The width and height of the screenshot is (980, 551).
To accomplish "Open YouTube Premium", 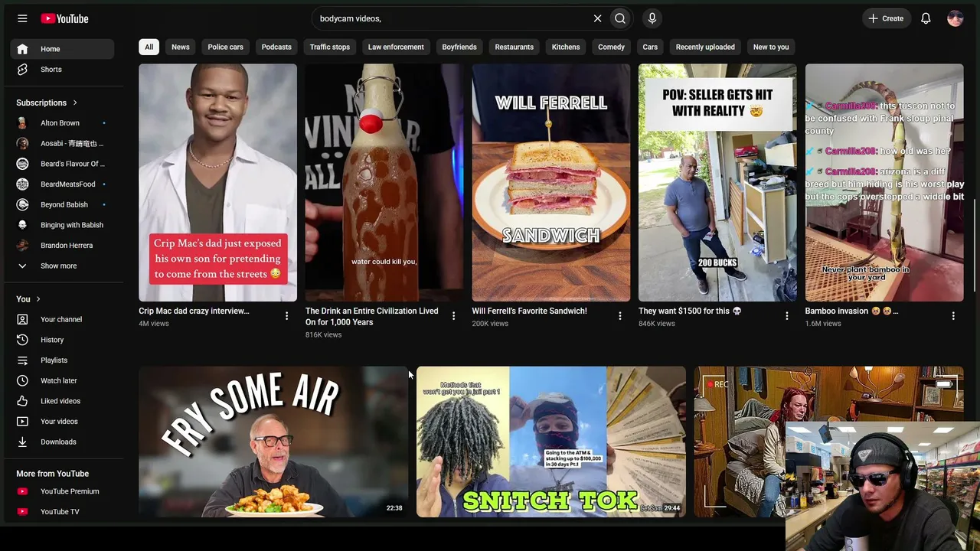I will pos(62,491).
